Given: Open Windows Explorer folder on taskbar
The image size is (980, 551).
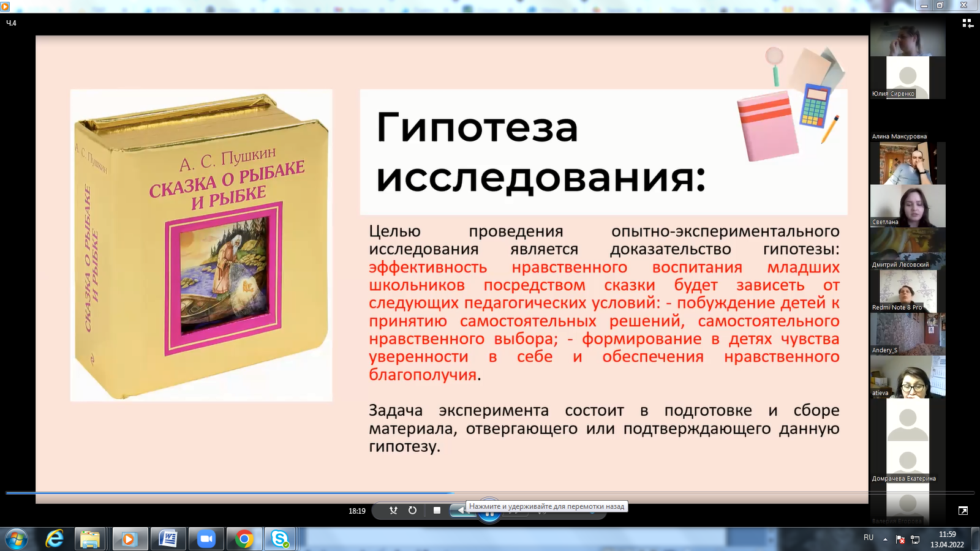Looking at the screenshot, I should point(90,539).
